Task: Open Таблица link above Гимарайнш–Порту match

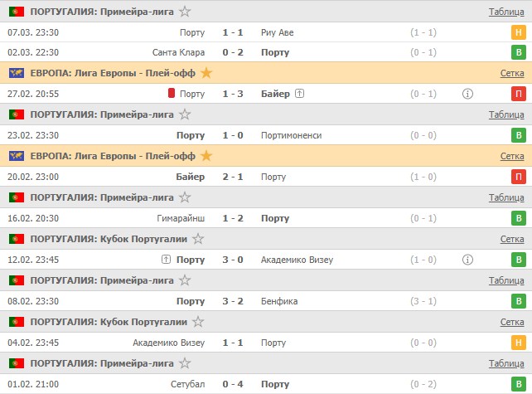Action: click(x=506, y=197)
